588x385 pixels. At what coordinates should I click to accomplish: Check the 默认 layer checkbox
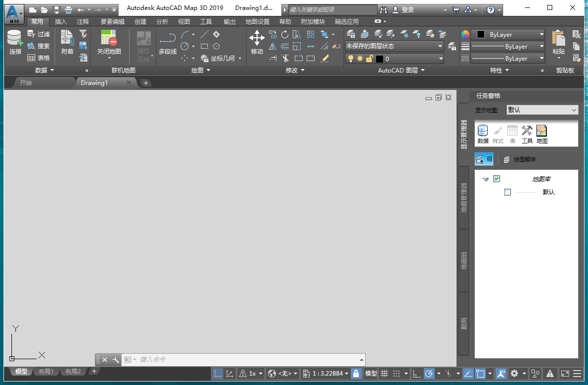507,192
